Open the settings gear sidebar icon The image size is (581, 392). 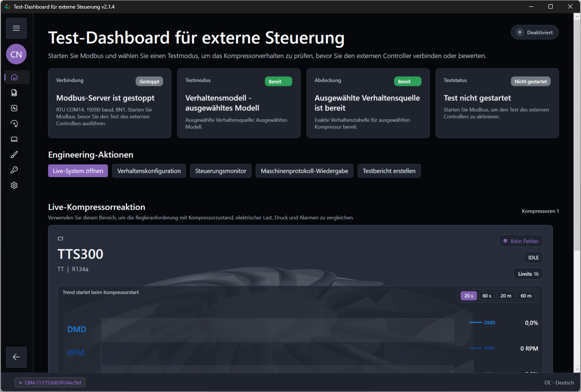pos(14,185)
